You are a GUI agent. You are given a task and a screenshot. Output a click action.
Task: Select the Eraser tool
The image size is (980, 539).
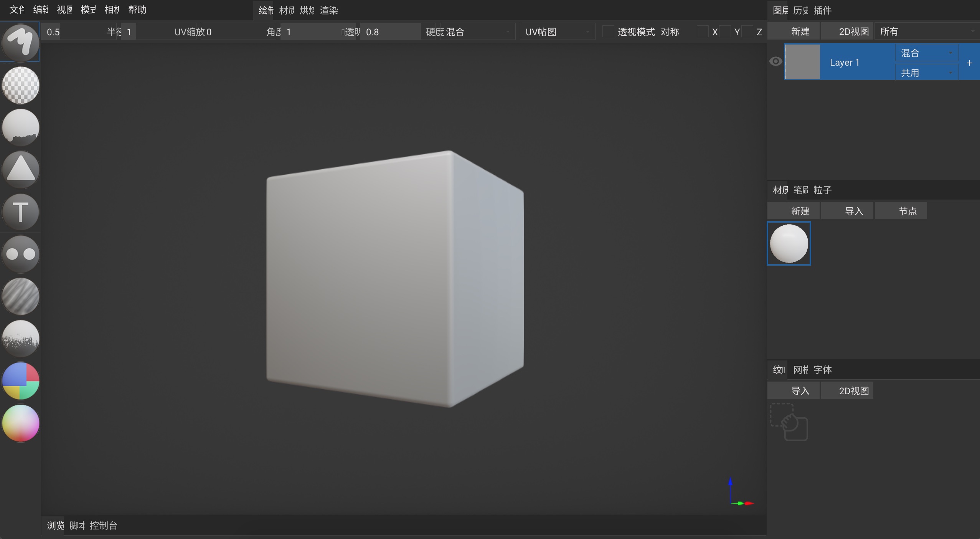[x=20, y=85]
